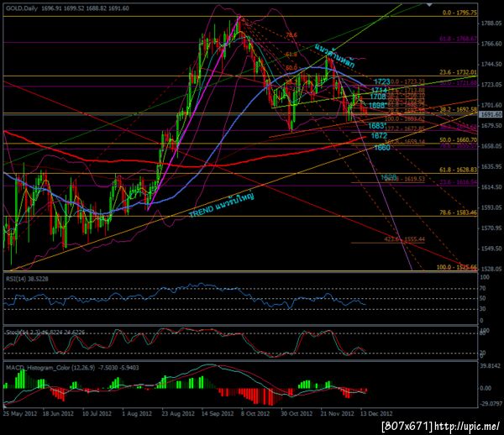Select the '0.0 - 1795.75' Fibonacci label
Viewport: 504px width, 435px height.
459,13
